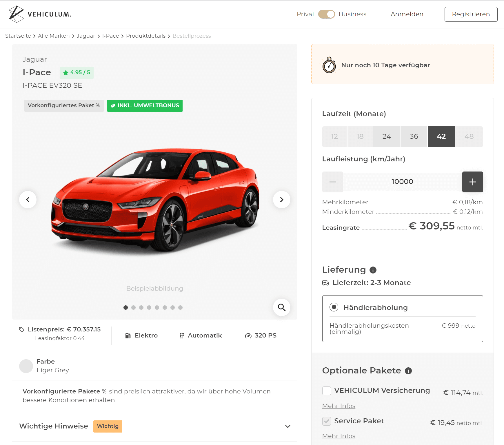Show next car image
This screenshot has width=504, height=445.
(282, 200)
